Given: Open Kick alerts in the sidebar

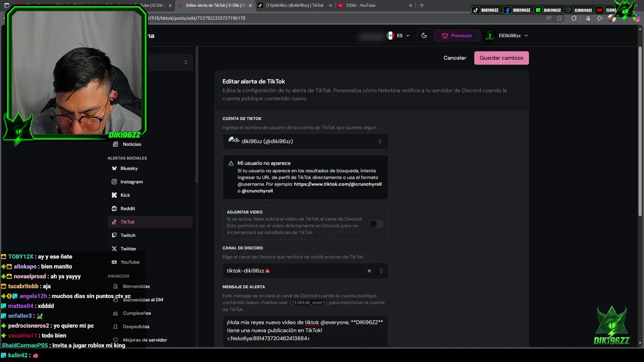Looking at the screenshot, I should coord(150,195).
